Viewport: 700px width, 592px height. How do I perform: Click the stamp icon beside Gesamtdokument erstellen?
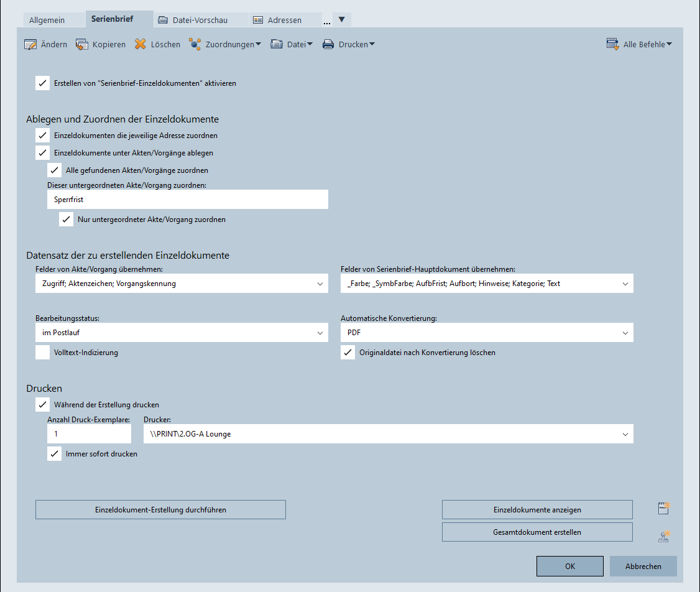[x=665, y=535]
